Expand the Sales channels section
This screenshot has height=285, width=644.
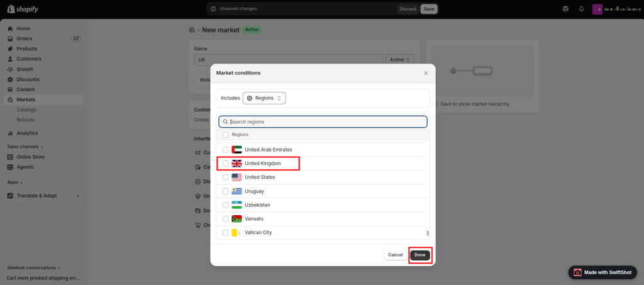point(25,147)
